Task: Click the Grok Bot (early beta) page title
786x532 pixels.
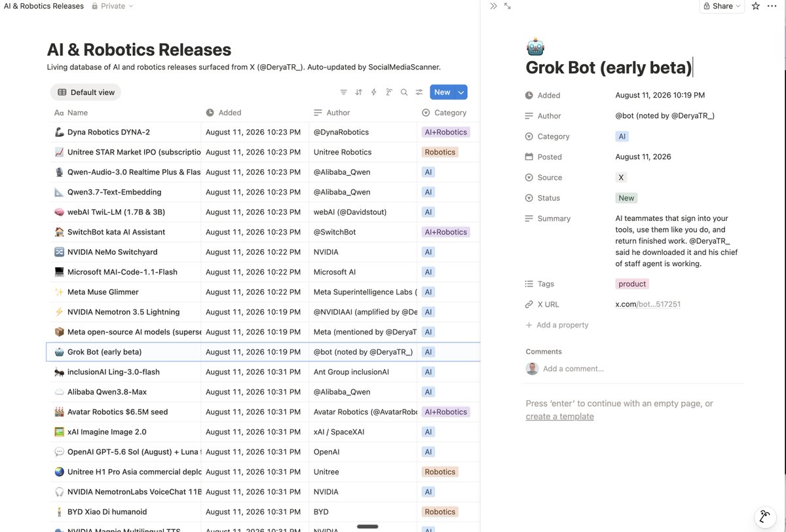Action: click(x=609, y=67)
